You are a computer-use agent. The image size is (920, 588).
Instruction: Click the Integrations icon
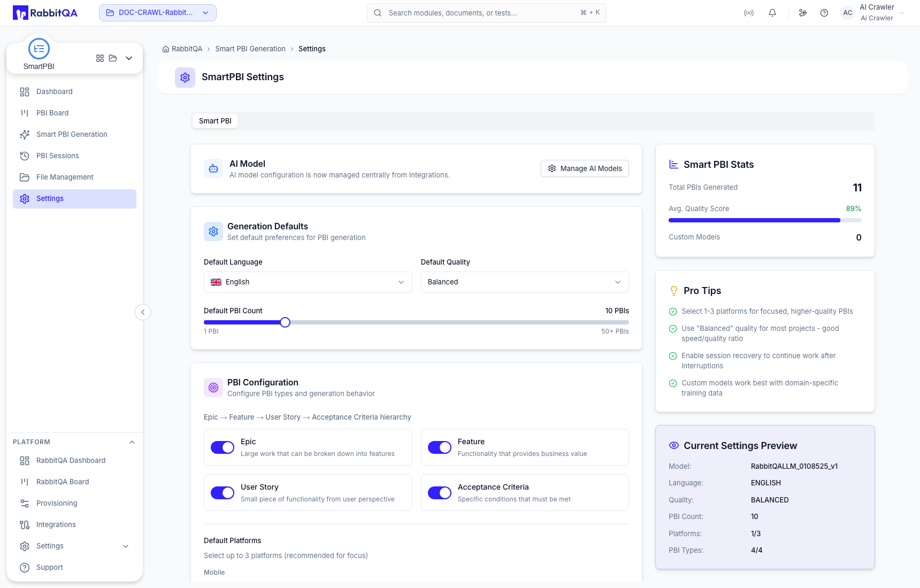(x=25, y=525)
